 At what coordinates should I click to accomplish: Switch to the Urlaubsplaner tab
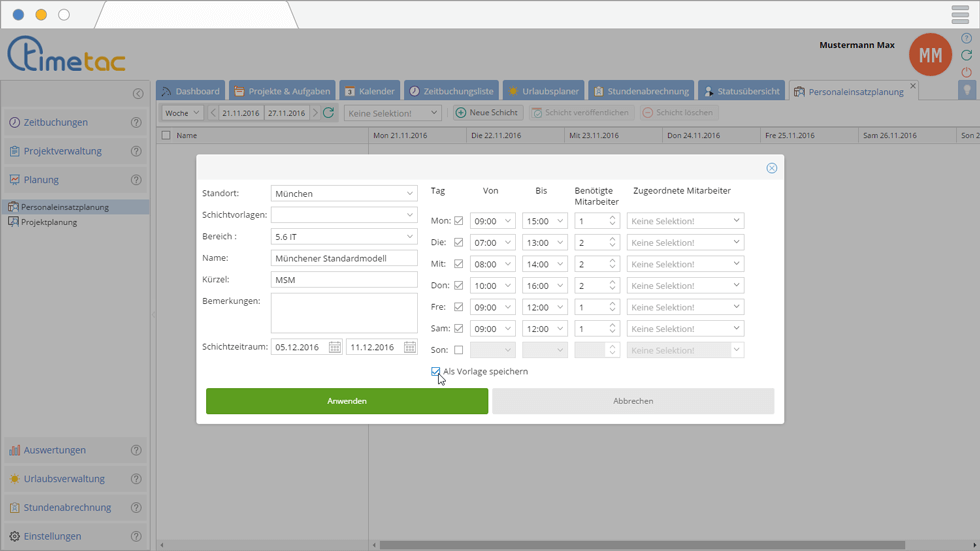[543, 91]
